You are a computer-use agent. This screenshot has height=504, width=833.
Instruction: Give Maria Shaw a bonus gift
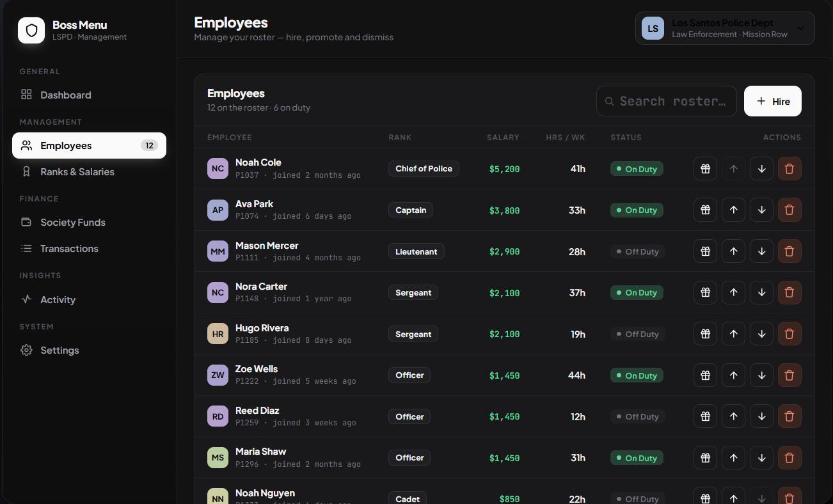705,458
